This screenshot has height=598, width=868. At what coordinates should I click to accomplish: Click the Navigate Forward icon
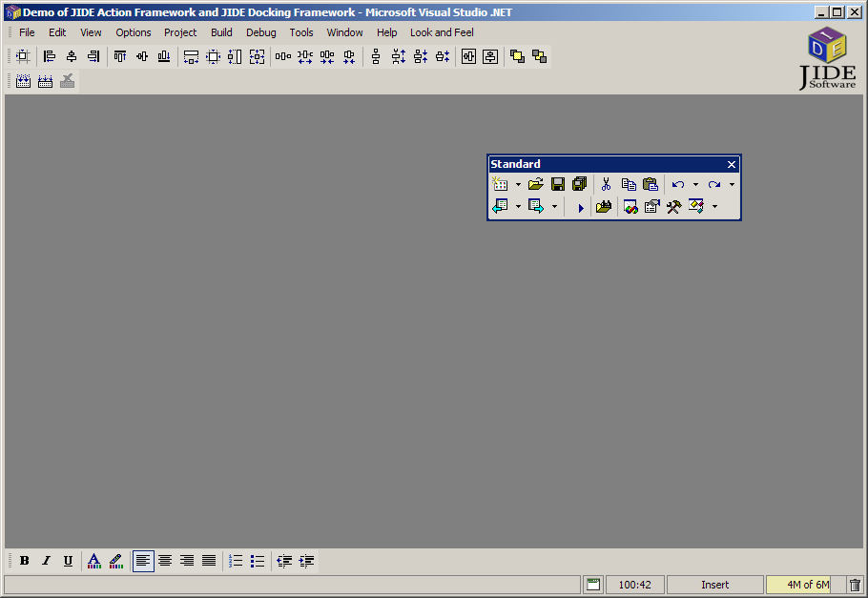point(536,207)
